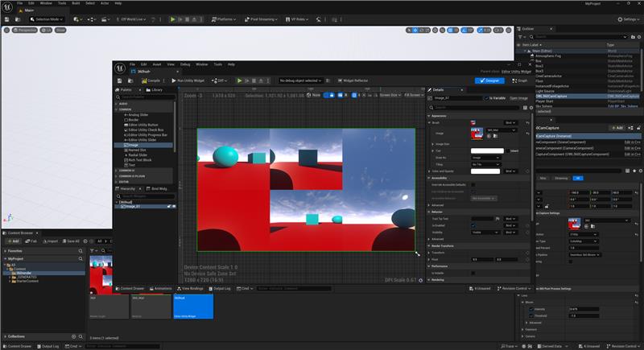644x350 pixels.
Task: Collapse the Appearance section in Details
Action: pyautogui.click(x=429, y=116)
